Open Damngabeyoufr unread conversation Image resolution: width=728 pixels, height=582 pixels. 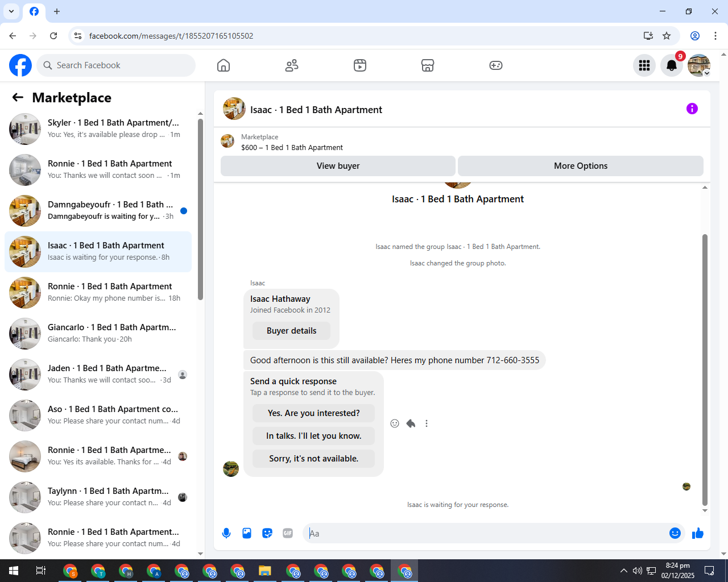click(x=98, y=211)
